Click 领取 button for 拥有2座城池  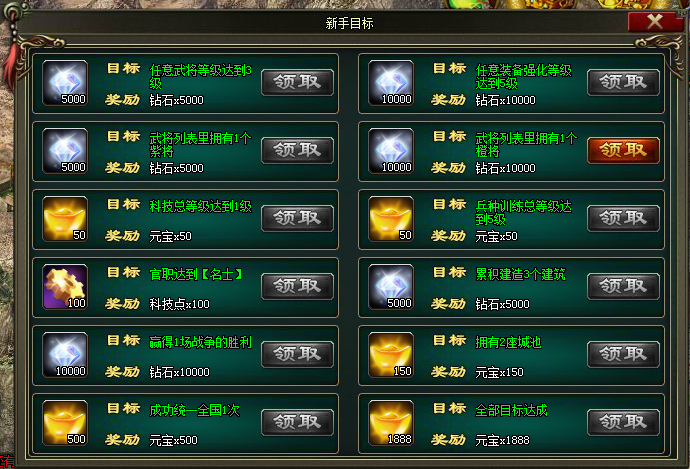coord(623,354)
